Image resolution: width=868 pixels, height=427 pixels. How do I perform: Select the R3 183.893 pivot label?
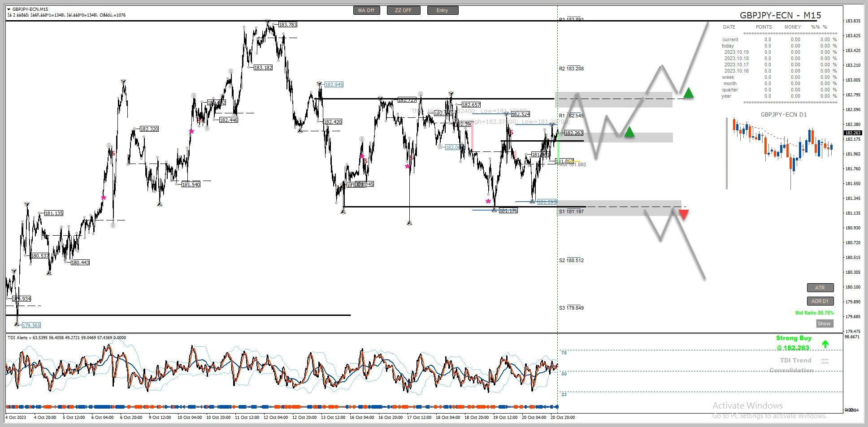click(x=571, y=20)
